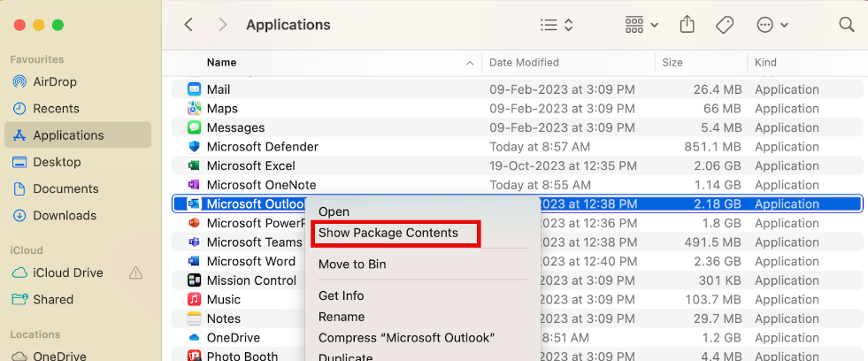The image size is (868, 361).
Task: Click the 491.5 MB size value
Action: 711,242
